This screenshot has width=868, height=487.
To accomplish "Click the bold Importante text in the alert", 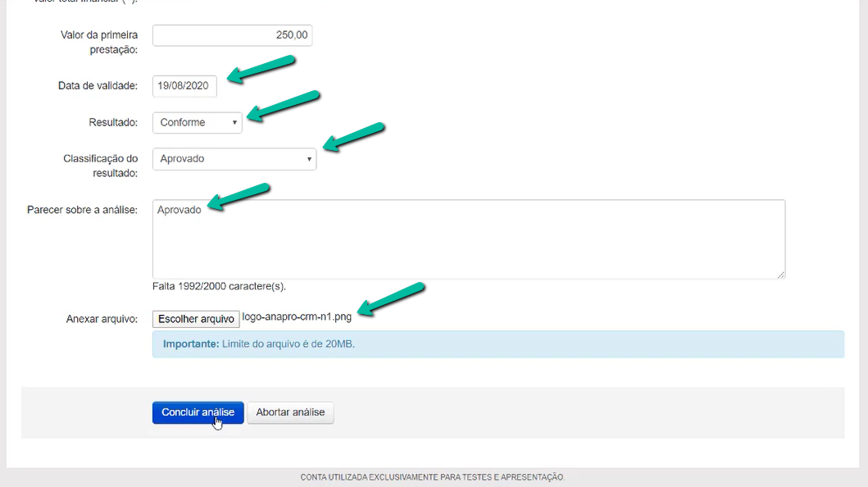I will 191,344.
